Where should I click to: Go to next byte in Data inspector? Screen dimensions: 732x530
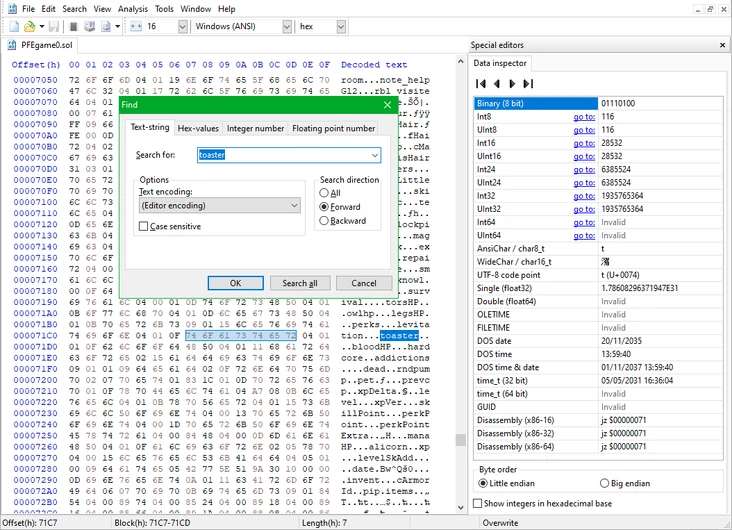512,84
